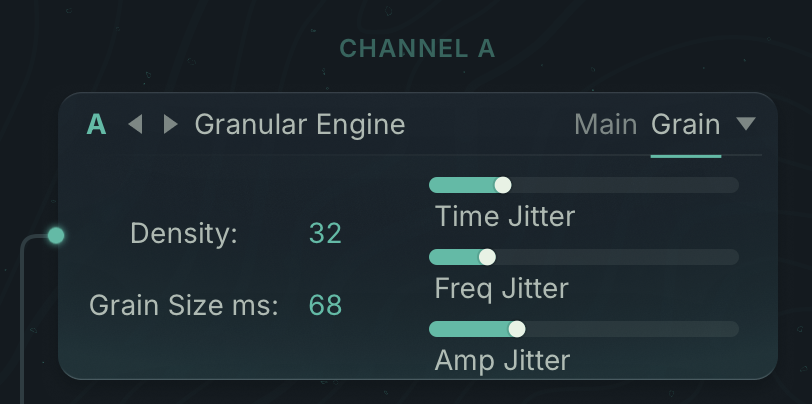This screenshot has height=404, width=812.
Task: Click the channel A letter icon
Action: pos(96,125)
